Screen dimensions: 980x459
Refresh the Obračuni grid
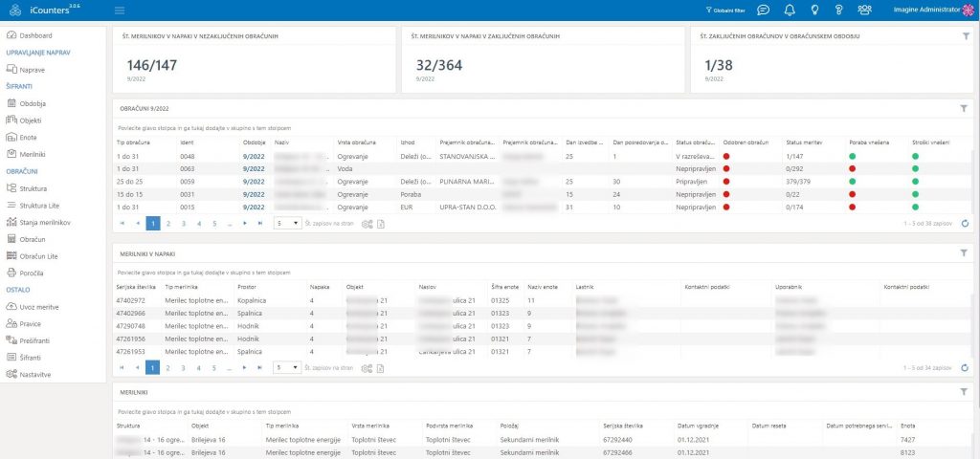click(965, 223)
